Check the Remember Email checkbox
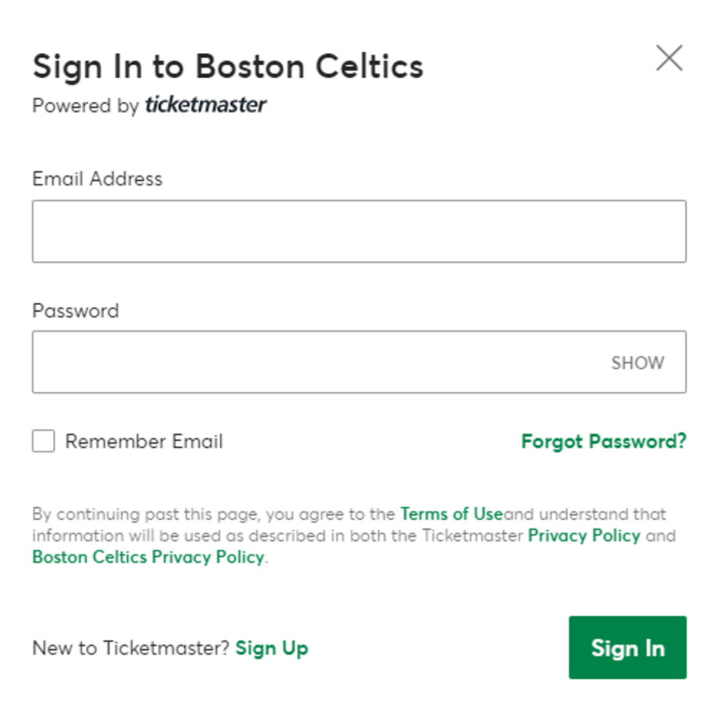 (42, 441)
